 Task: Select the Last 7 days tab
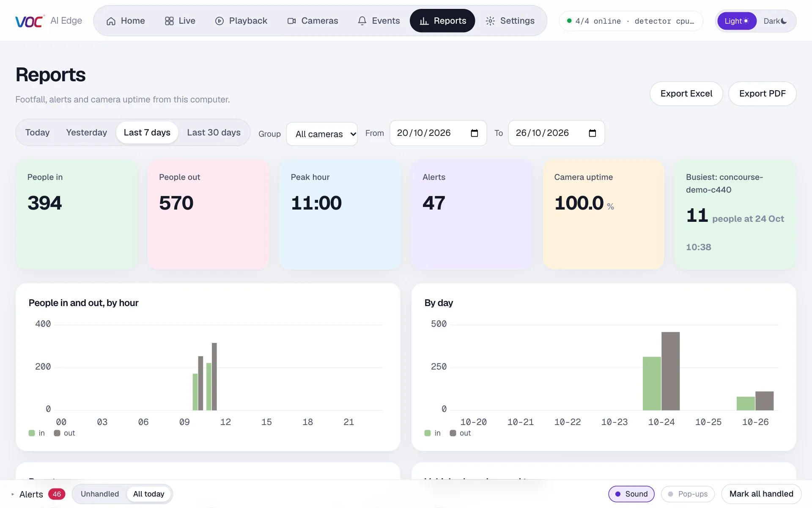[x=147, y=133]
